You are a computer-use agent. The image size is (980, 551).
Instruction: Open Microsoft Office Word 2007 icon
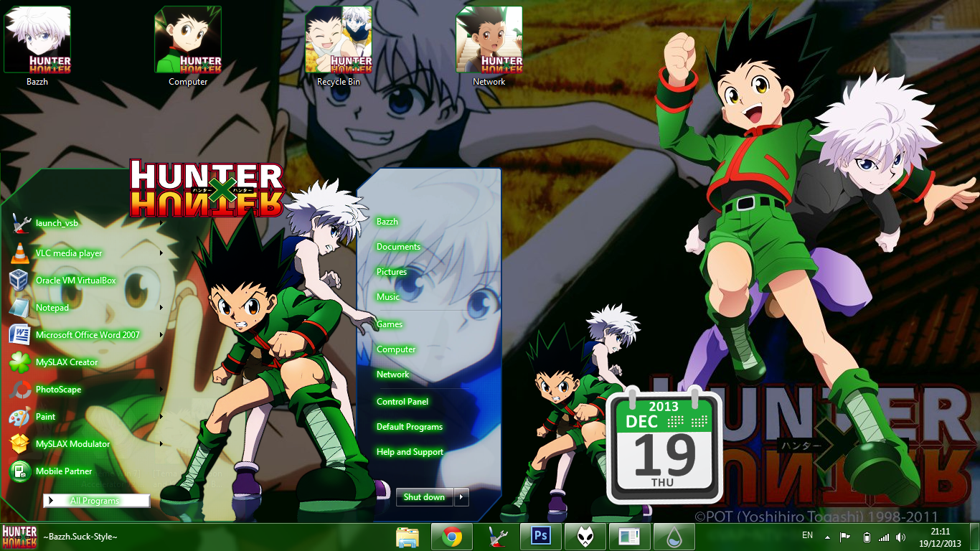[x=19, y=335]
